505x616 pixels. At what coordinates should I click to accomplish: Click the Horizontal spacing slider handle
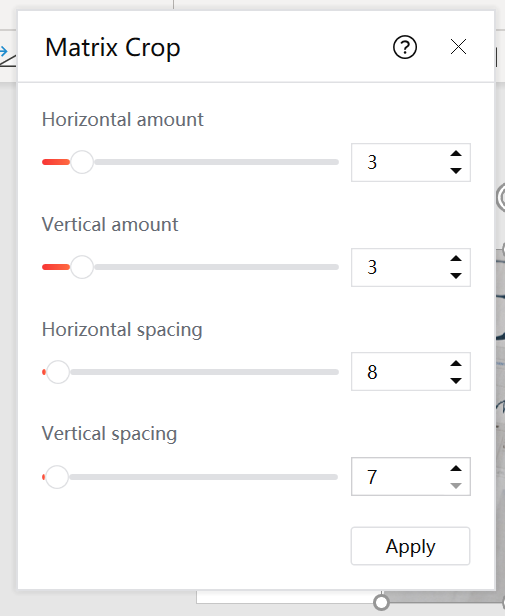[x=58, y=372]
